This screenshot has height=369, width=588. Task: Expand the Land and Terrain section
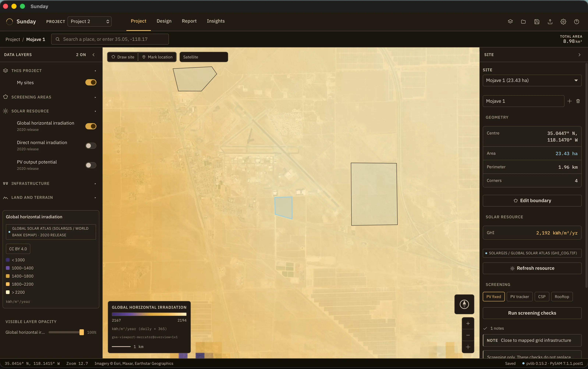click(50, 197)
